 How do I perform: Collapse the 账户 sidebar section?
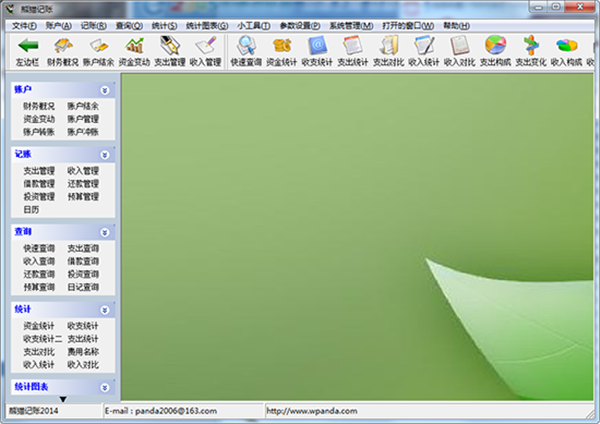(x=105, y=89)
